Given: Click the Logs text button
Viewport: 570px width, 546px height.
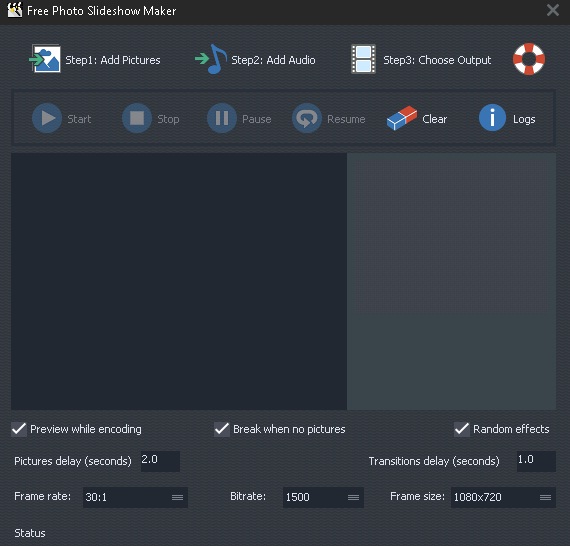Looking at the screenshot, I should click(x=524, y=119).
